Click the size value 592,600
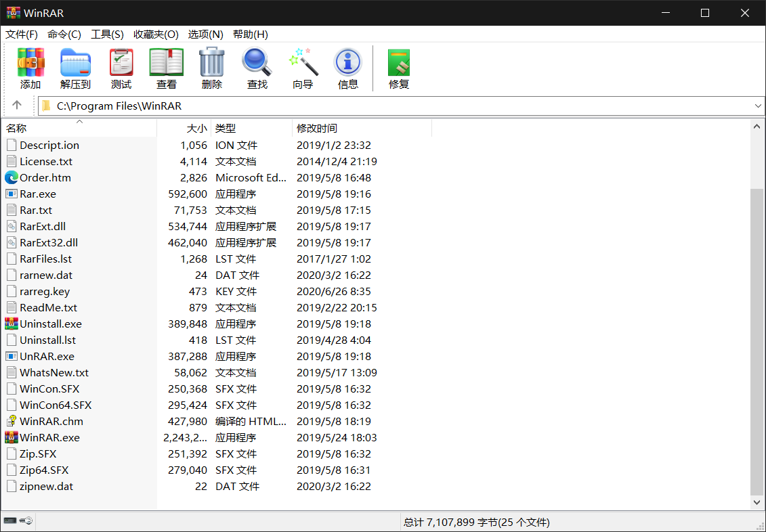This screenshot has width=766, height=532. [188, 194]
